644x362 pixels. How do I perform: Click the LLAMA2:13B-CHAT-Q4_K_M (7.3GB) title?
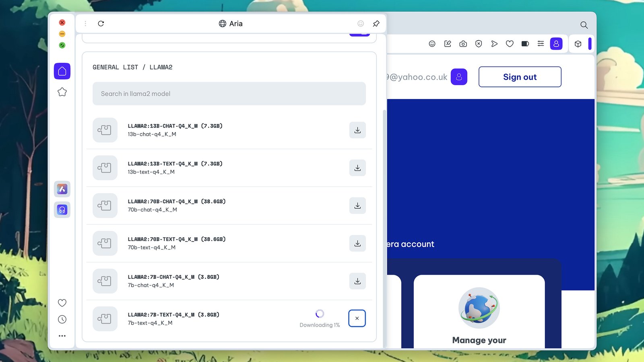175,126
